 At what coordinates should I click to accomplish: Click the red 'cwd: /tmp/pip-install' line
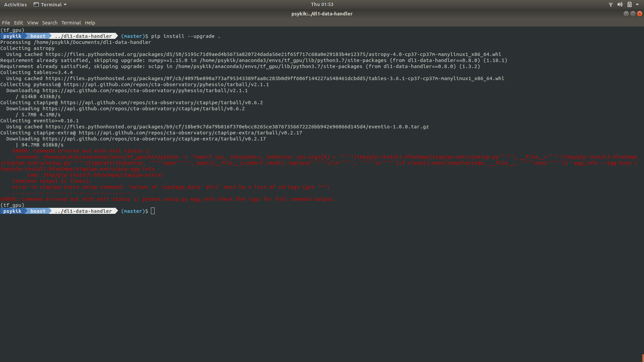coord(96,175)
